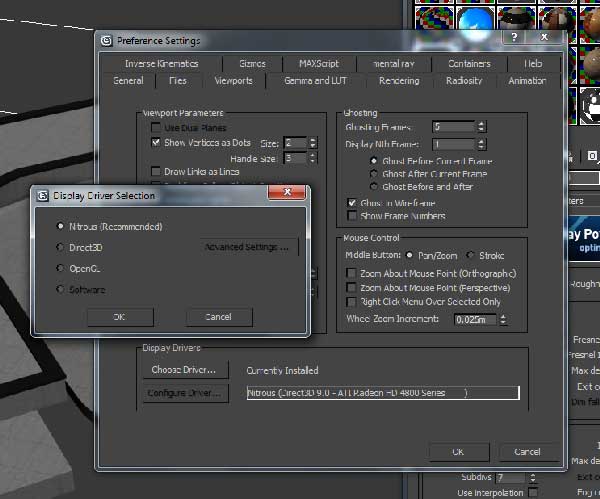
Task: Toggle Ghost in Wireframe checkbox
Action: pos(352,202)
